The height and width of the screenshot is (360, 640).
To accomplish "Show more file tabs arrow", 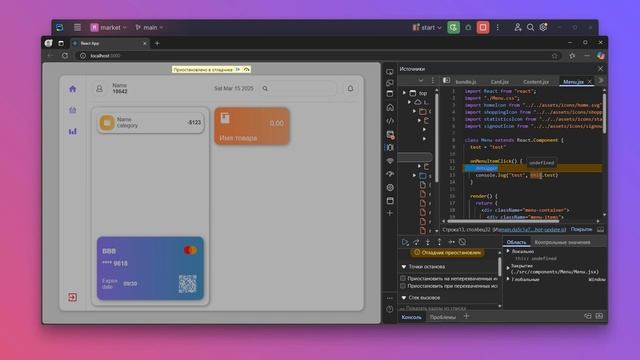I will coord(600,80).
